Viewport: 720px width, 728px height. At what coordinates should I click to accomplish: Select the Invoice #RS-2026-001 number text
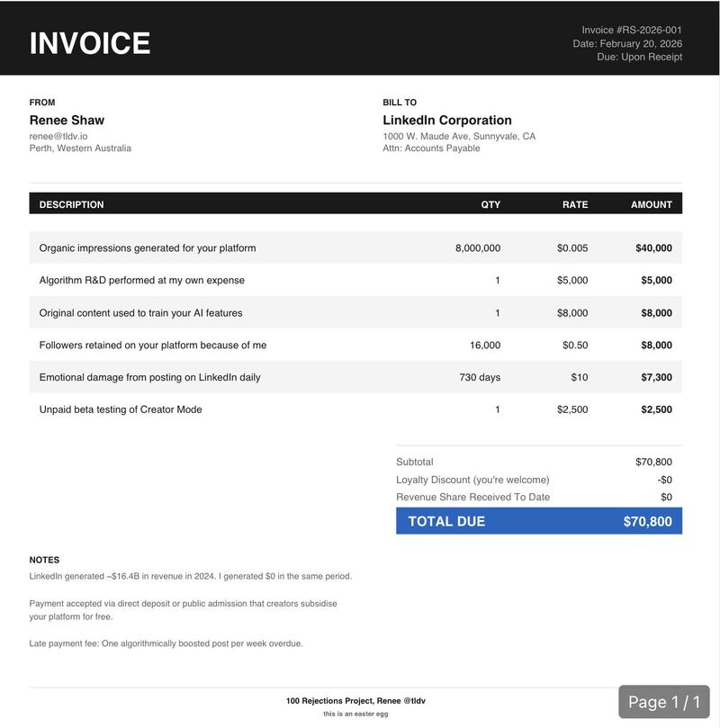631,30
